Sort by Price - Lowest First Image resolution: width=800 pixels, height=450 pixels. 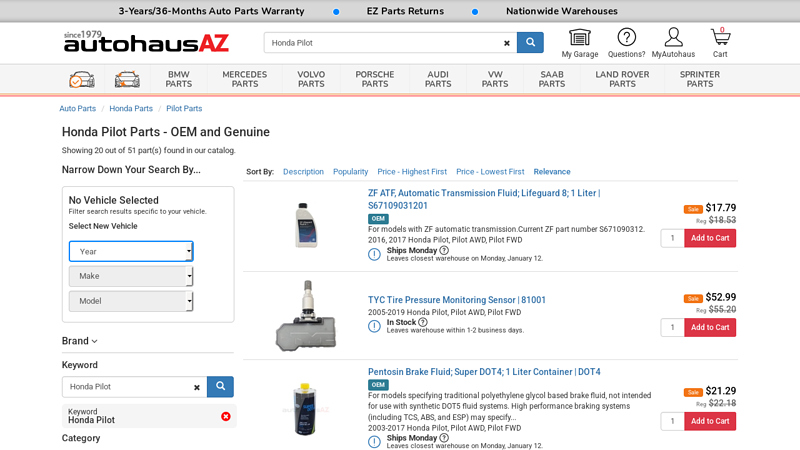point(490,172)
